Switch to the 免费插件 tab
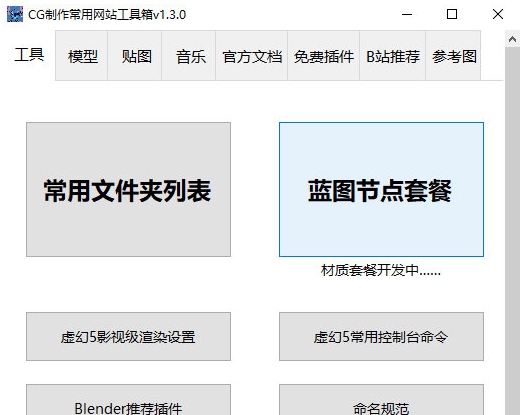Image resolution: width=523 pixels, height=415 pixels. coord(324,56)
